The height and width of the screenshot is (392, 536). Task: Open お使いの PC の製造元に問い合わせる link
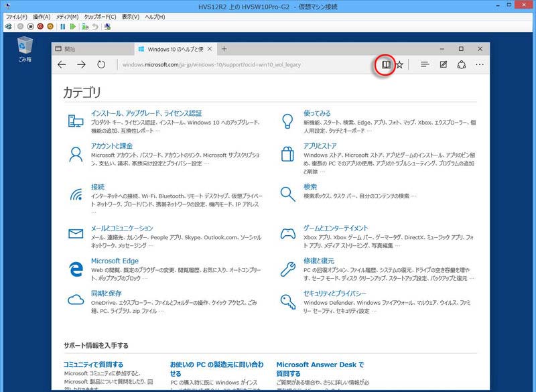click(x=216, y=369)
